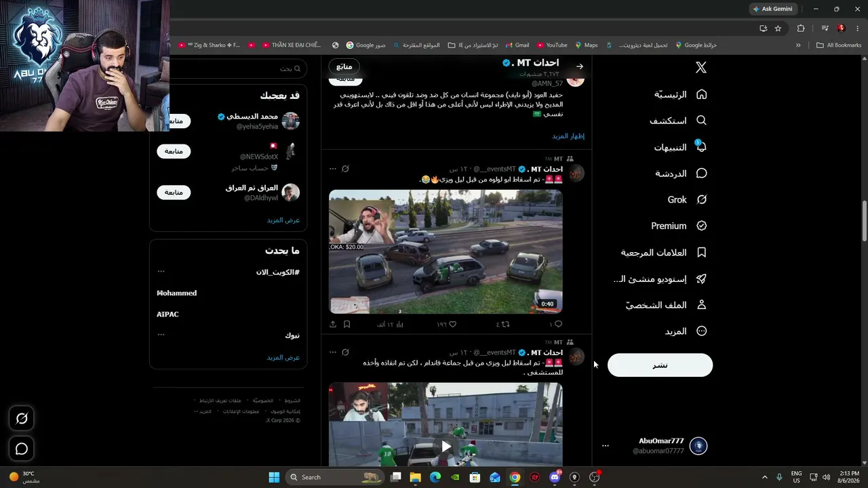Open Chrome media controls icon

click(x=825, y=28)
